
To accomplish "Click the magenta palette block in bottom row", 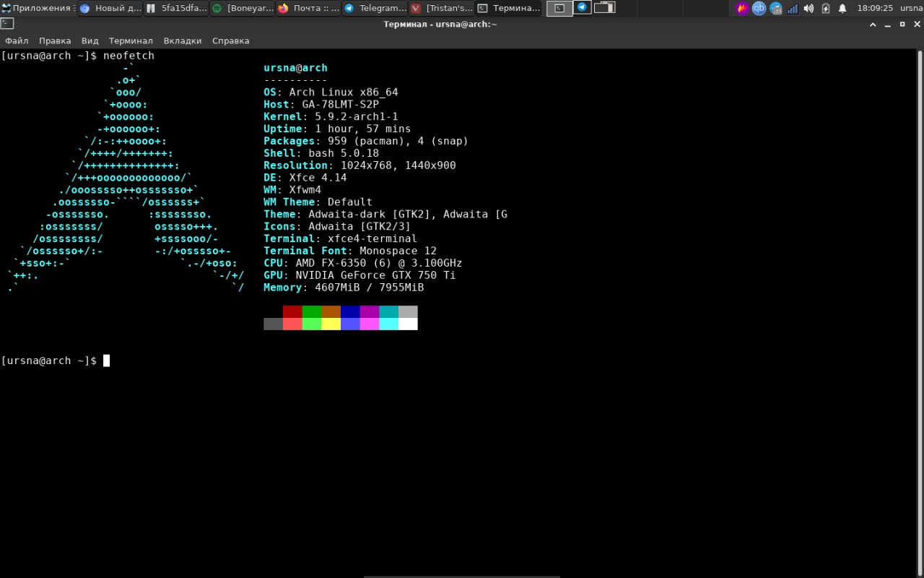I will [x=370, y=324].
